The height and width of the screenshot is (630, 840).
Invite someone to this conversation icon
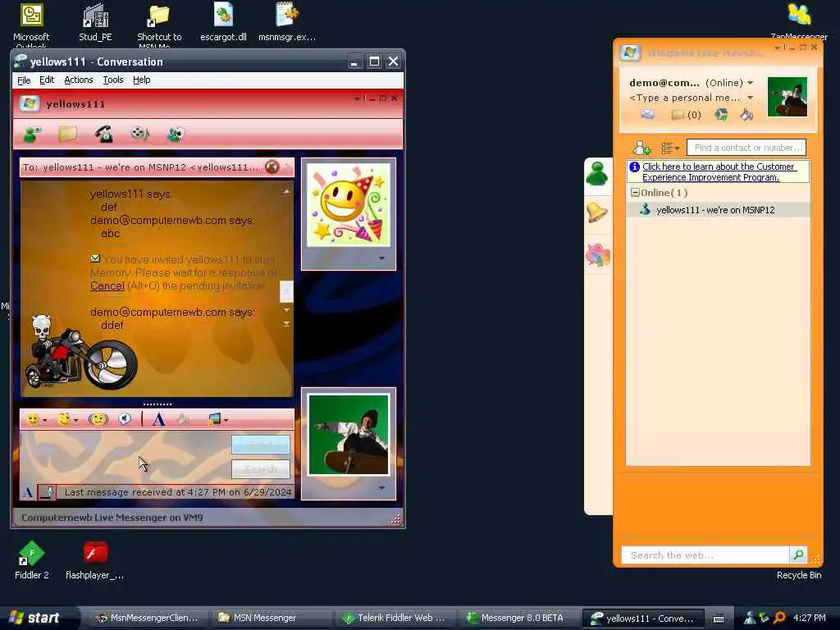coord(32,134)
